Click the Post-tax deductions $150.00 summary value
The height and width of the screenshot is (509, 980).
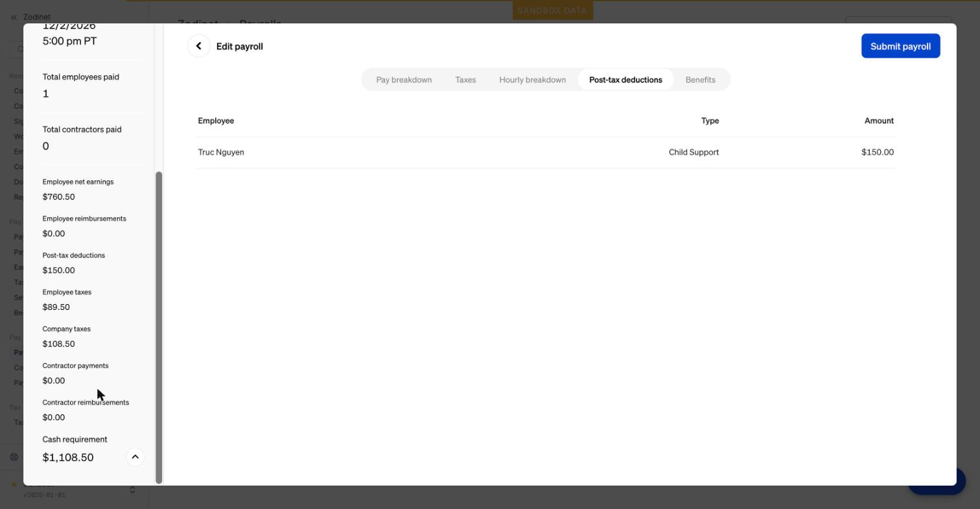click(58, 270)
